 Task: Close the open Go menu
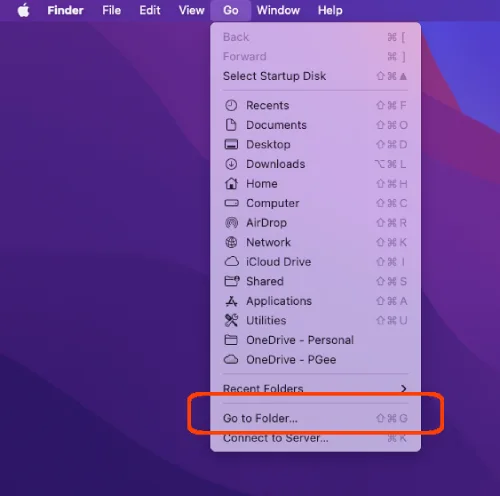231,10
